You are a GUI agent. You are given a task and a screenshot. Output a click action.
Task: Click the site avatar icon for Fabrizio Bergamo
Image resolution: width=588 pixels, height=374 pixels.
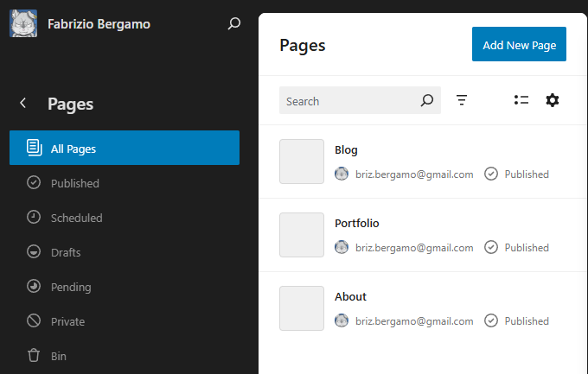(23, 23)
